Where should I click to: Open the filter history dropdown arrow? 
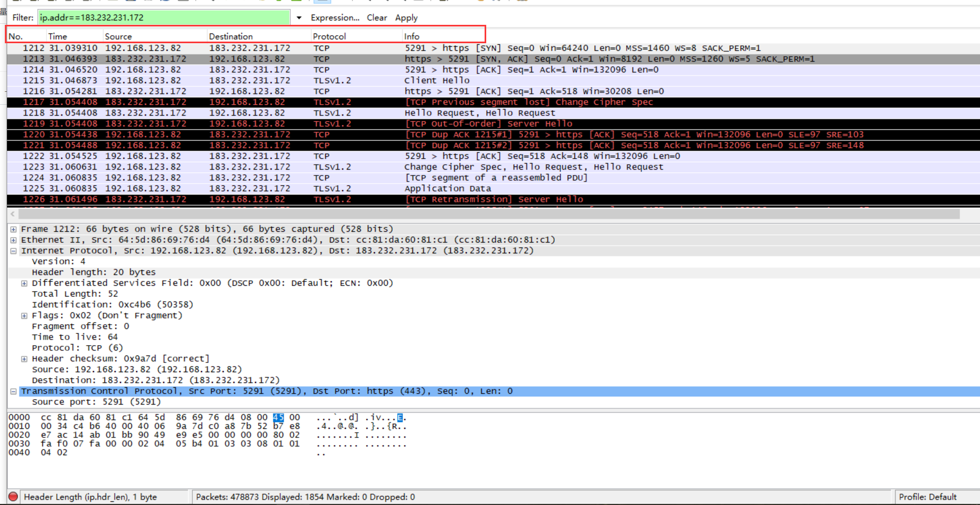point(299,17)
